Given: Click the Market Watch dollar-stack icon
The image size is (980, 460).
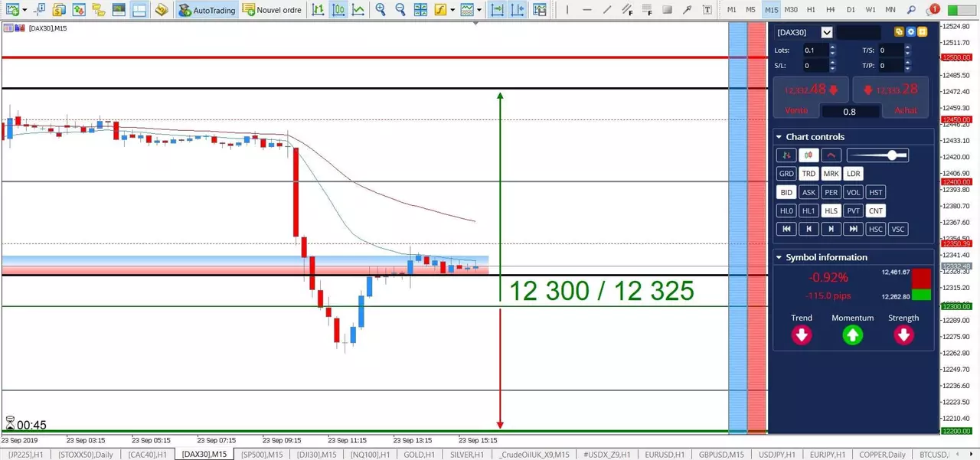Looking at the screenshot, I should [x=59, y=10].
